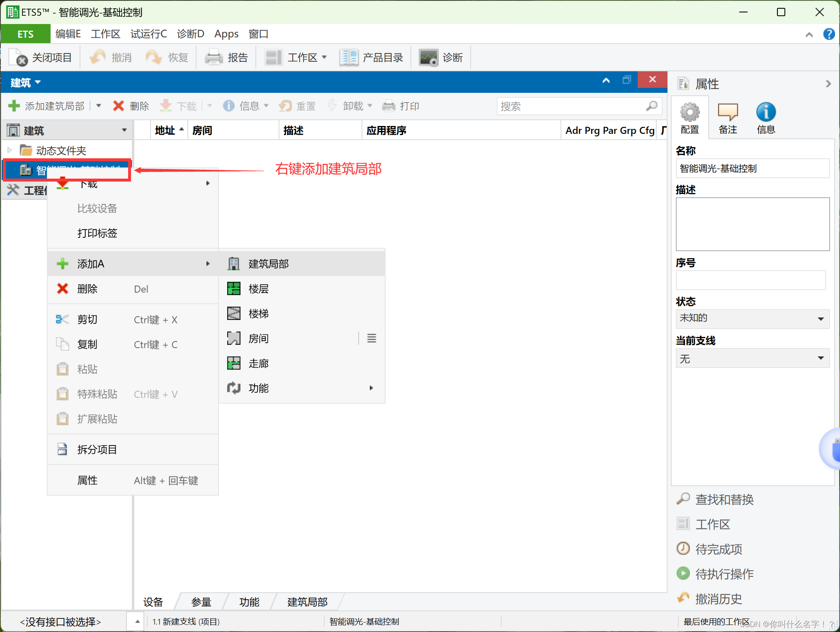Select the Settings (配置) gear icon
Image resolution: width=840 pixels, height=632 pixels.
tap(689, 112)
